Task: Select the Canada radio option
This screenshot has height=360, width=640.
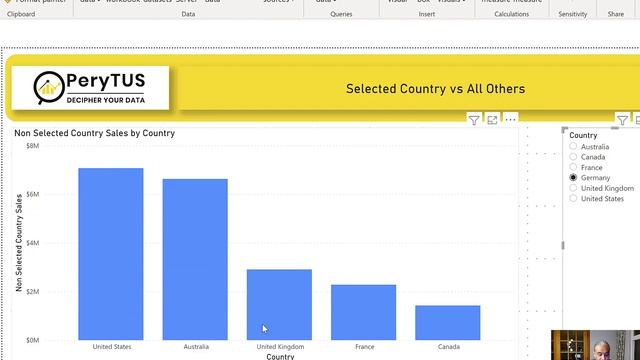Action: click(x=573, y=157)
